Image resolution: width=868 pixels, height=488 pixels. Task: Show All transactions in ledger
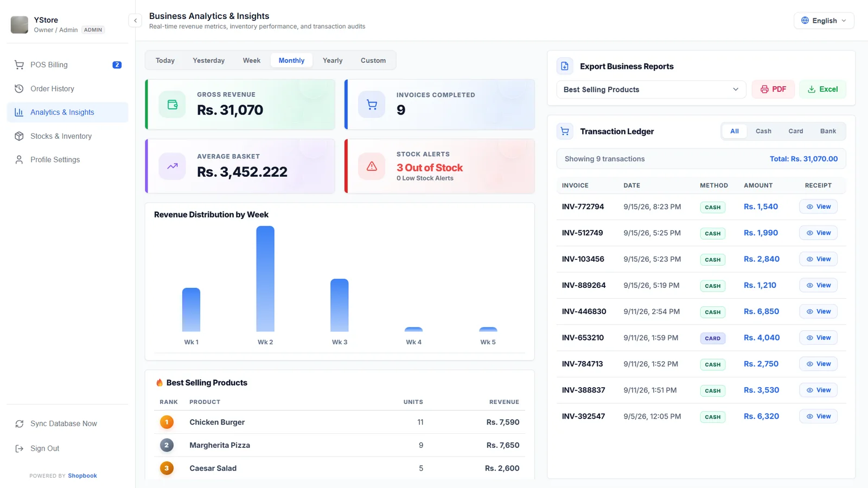(735, 131)
